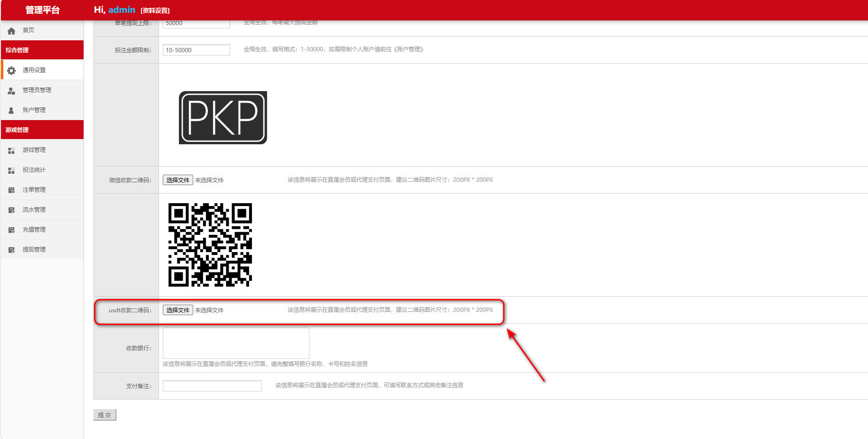
Task: Click the gear icon for 通用设置
Action: [11, 70]
